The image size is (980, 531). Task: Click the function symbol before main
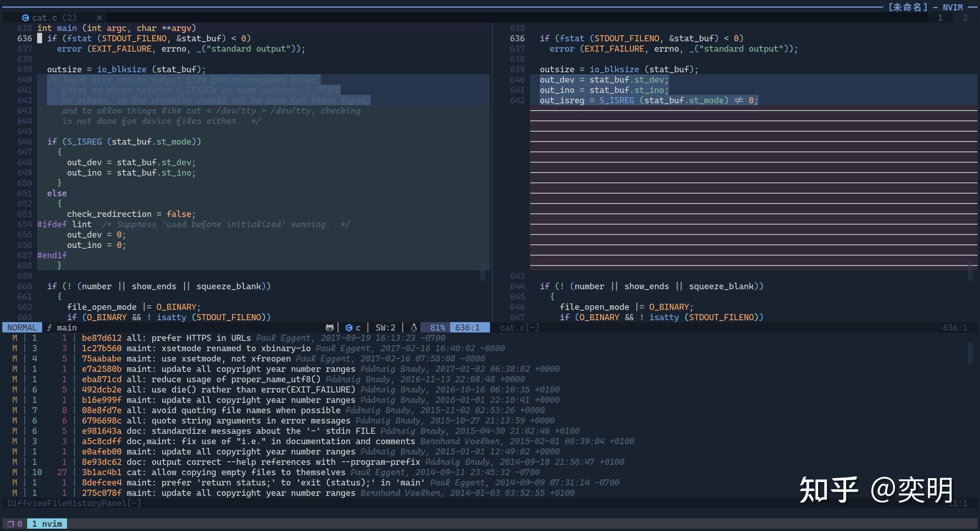[49, 328]
